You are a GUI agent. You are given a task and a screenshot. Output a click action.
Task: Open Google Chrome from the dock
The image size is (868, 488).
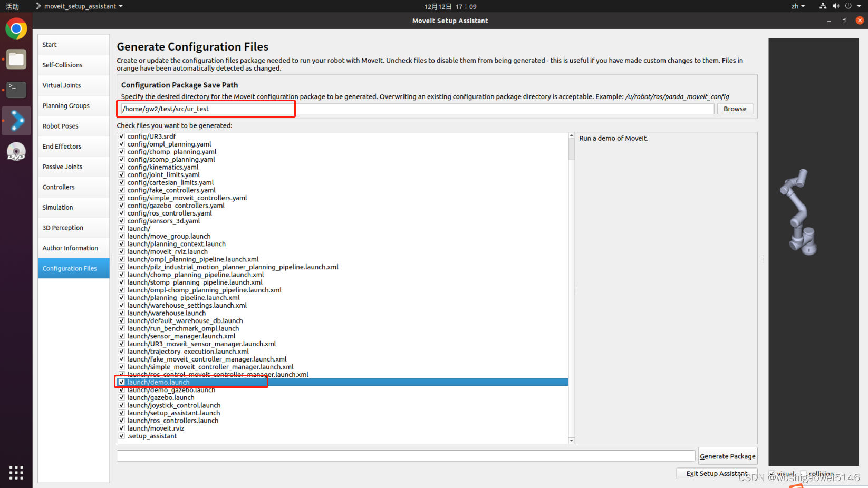[16, 28]
